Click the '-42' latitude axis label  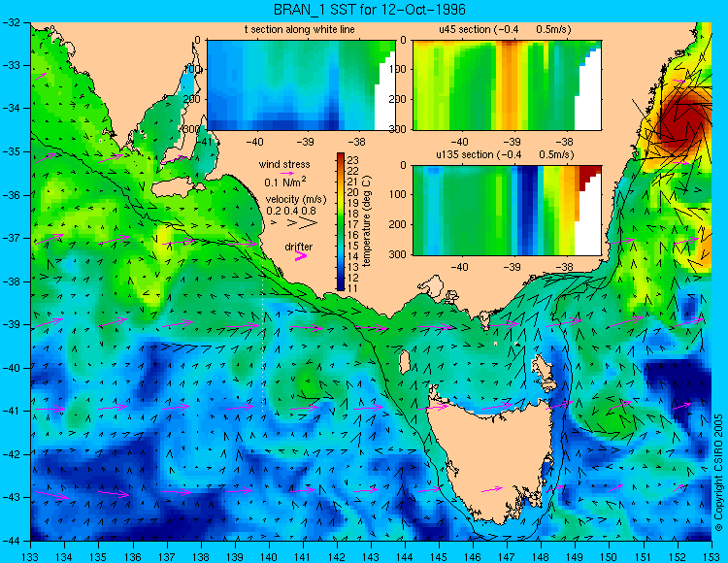click(x=11, y=454)
